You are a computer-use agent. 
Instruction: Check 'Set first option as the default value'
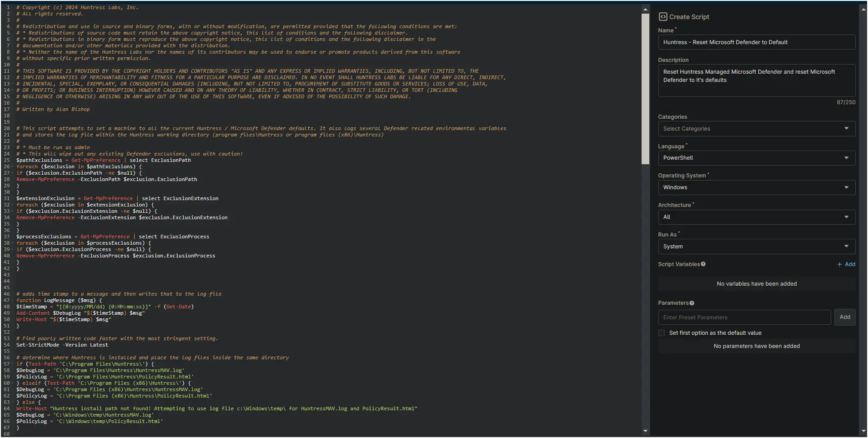(x=662, y=333)
